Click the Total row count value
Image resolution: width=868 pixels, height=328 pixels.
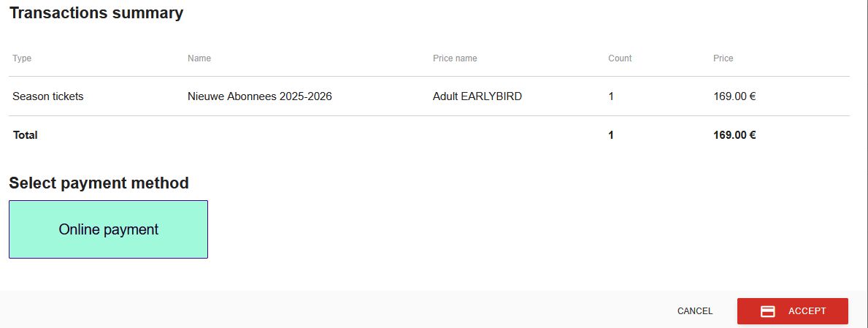pyautogui.click(x=611, y=134)
